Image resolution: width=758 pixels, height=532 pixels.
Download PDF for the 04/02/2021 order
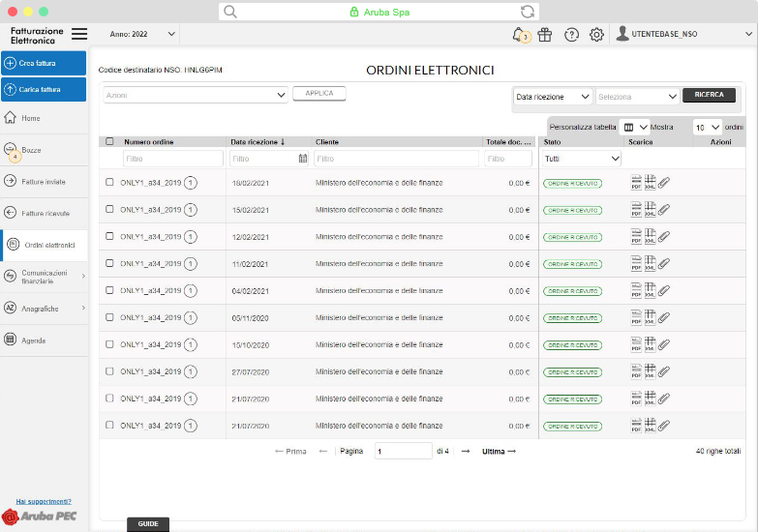pos(636,291)
